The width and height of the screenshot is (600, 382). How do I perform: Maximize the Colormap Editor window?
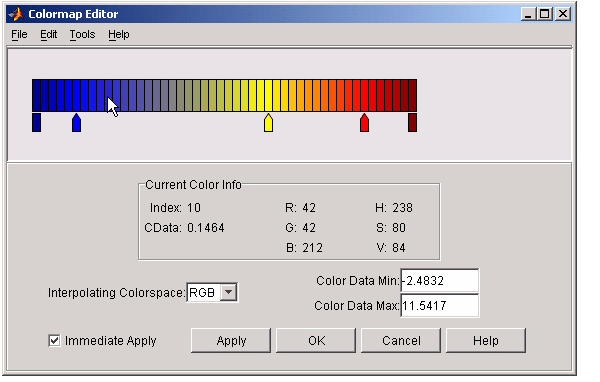click(545, 14)
